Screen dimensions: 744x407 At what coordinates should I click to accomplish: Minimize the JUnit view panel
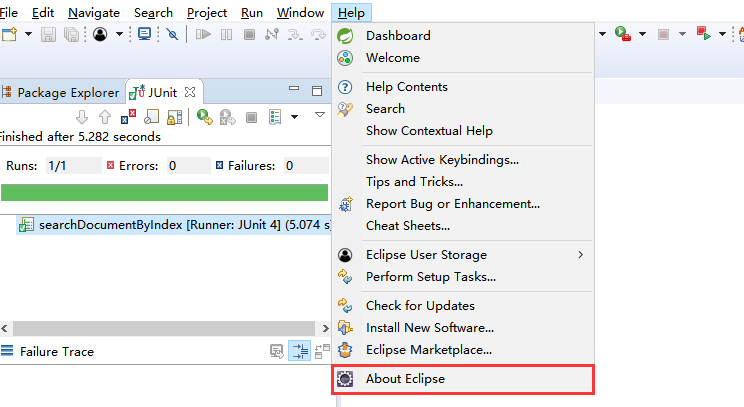tap(294, 88)
